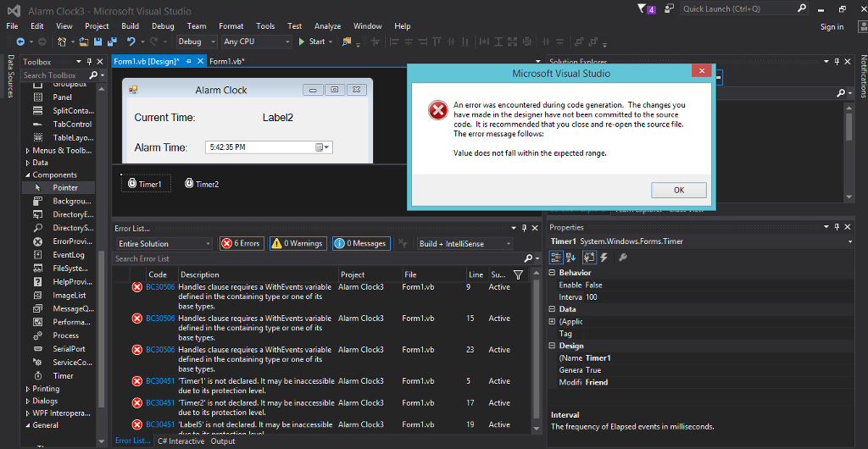
Task: Click the Property Pages wrench icon
Action: coord(623,258)
